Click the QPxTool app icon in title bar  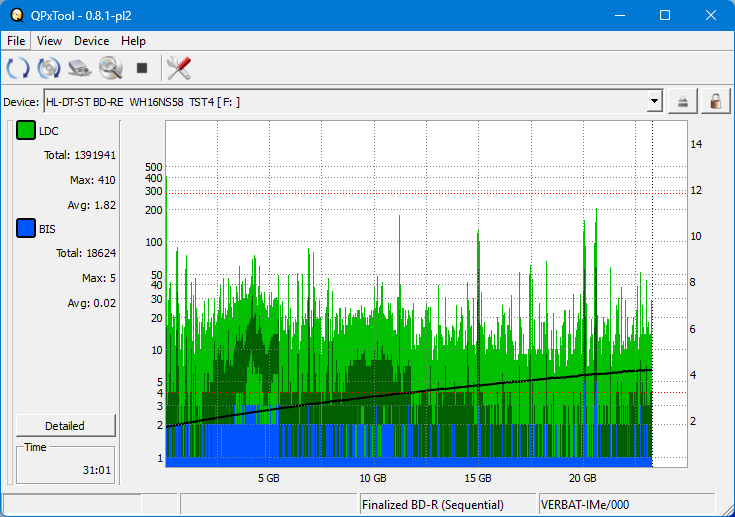(17, 15)
